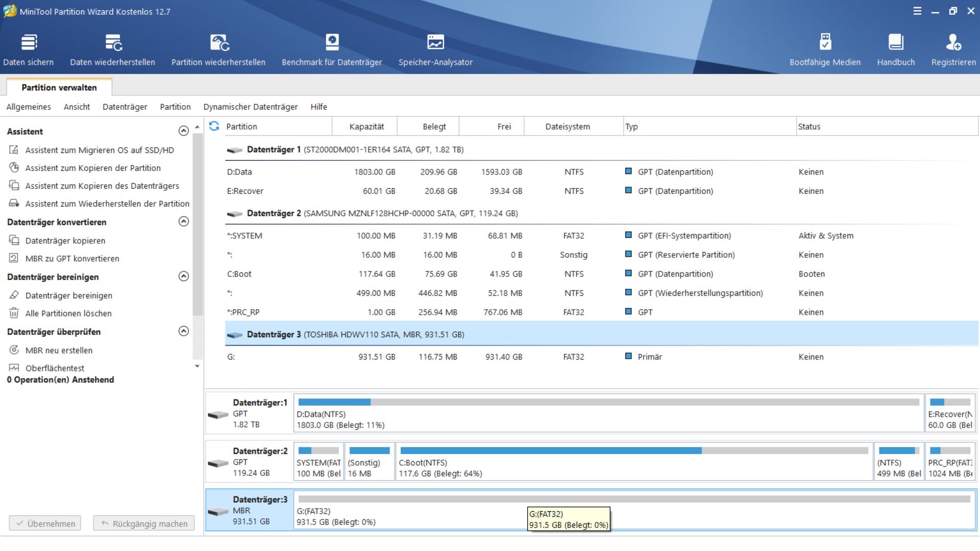Collapse the Datenträger konvertieren section

(x=184, y=221)
